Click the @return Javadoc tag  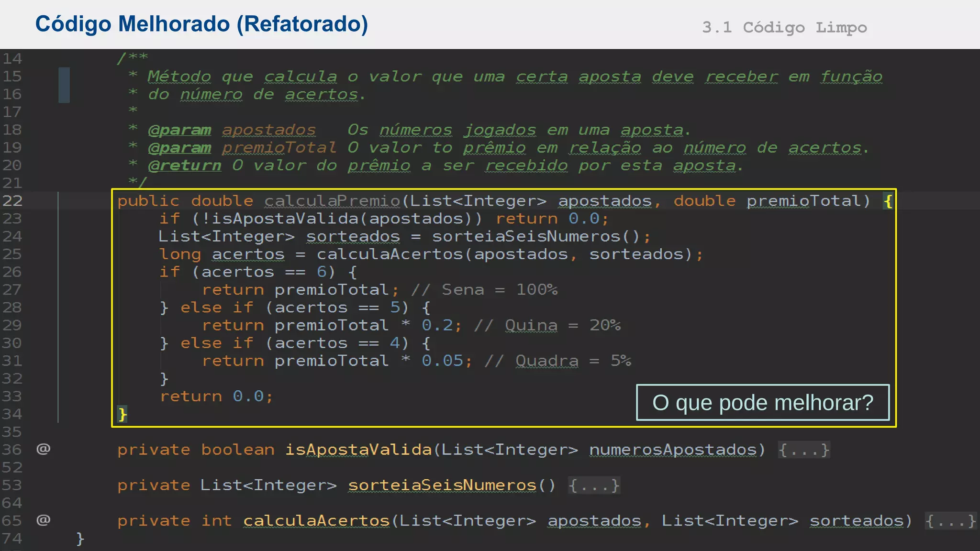click(x=185, y=165)
